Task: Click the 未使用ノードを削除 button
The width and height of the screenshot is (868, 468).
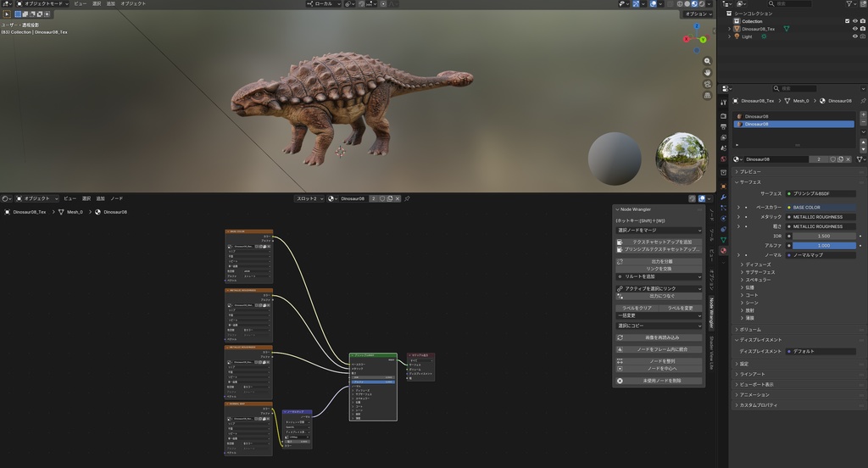Action: pos(664,381)
